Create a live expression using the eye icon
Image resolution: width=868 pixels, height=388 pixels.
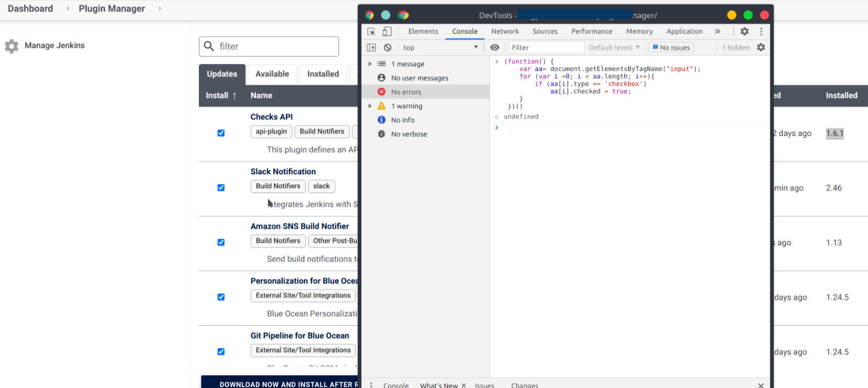point(495,47)
